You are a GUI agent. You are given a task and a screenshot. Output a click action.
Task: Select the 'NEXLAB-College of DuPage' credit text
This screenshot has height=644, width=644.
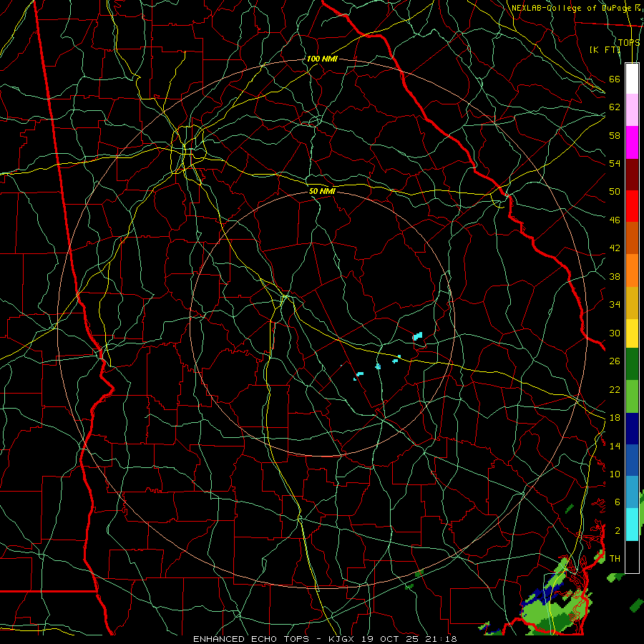[x=571, y=8]
